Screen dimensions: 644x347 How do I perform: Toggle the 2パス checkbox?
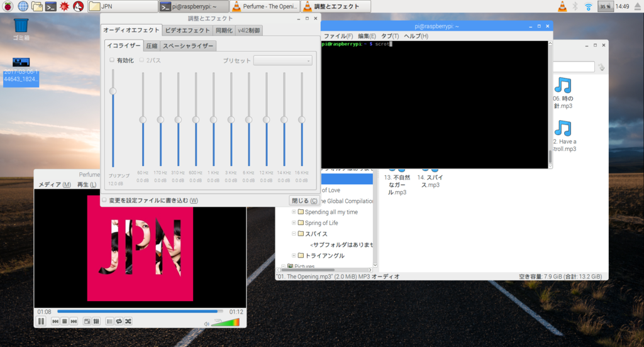[142, 60]
